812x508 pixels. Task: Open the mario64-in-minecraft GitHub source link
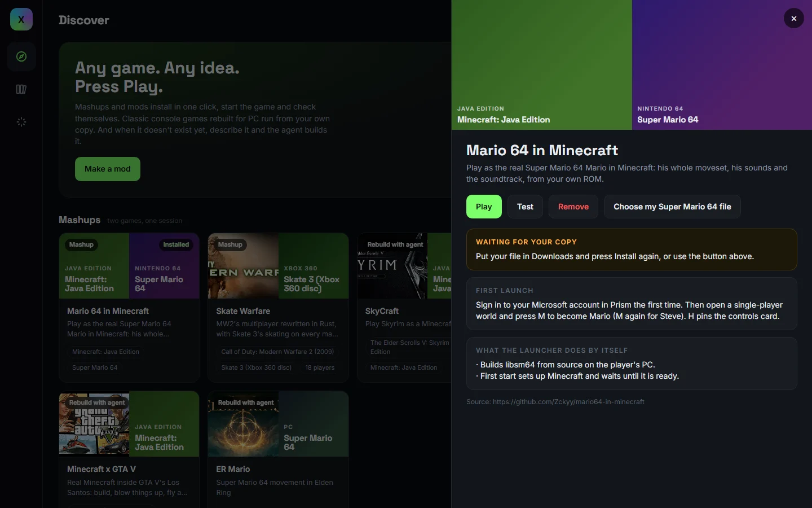568,402
